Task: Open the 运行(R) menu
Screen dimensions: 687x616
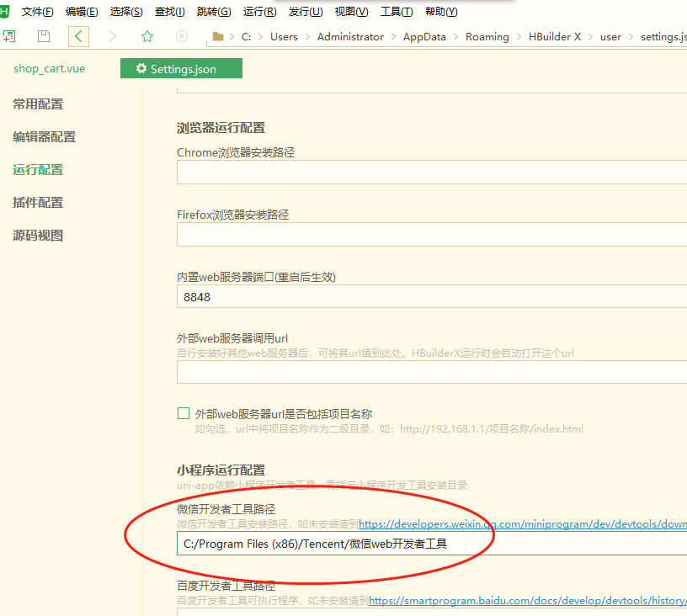Action: [259, 12]
